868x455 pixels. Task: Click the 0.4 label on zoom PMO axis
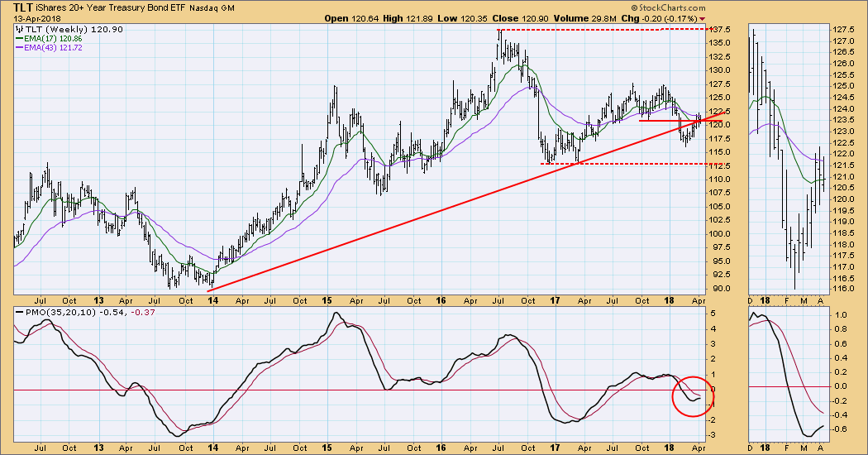click(841, 357)
